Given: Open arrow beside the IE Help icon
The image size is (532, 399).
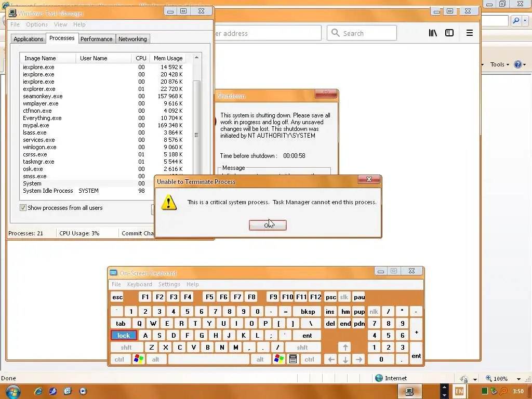Looking at the screenshot, I should pyautogui.click(x=525, y=64).
